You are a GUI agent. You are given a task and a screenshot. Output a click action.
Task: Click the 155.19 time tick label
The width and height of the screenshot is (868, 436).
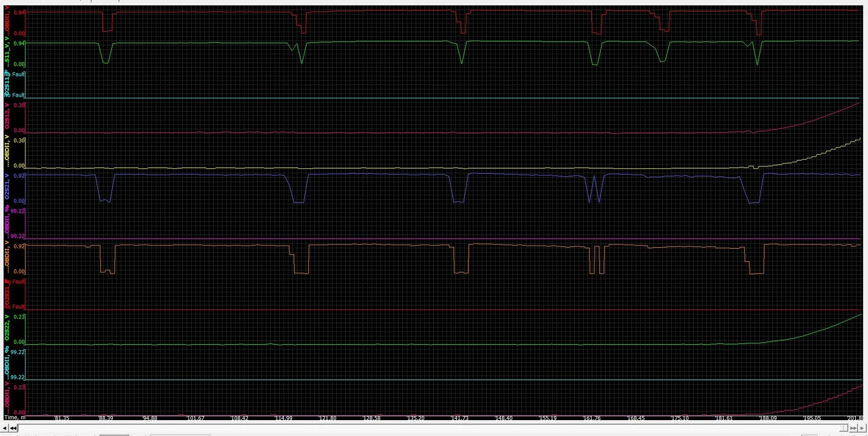[x=547, y=418]
